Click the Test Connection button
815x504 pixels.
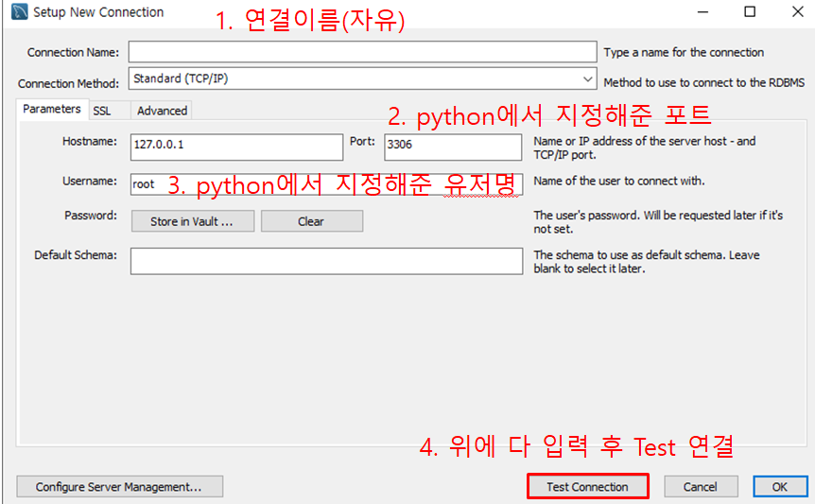(x=587, y=487)
